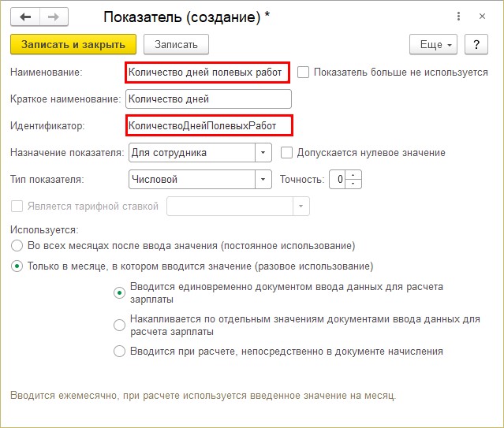504x428 pixels.
Task: Open Назначение показателя dropdown arrow
Action: 263,153
